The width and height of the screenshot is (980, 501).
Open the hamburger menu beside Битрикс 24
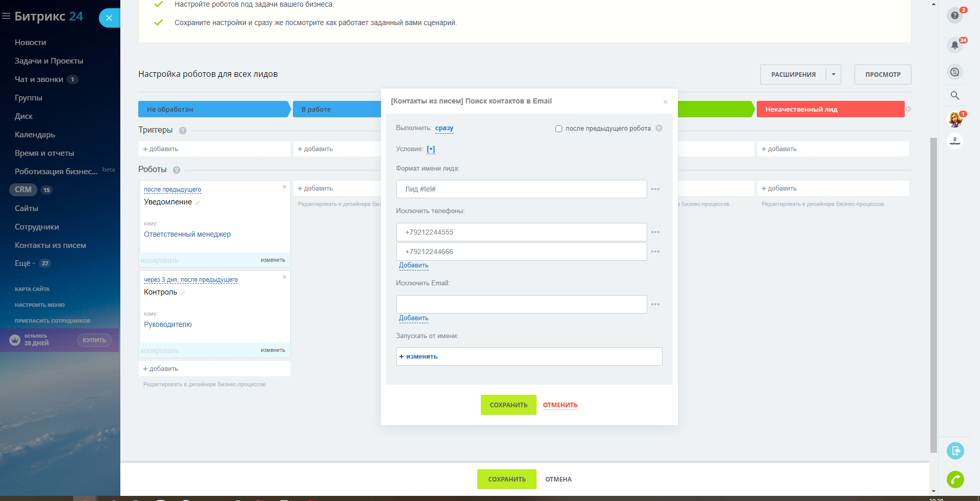pos(6,16)
